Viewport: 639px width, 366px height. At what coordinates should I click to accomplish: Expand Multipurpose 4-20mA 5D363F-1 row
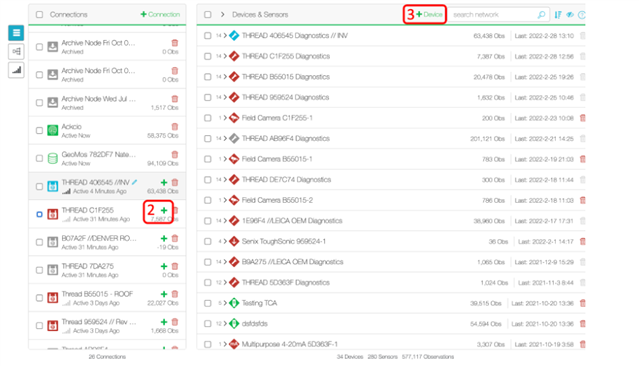[x=225, y=344]
